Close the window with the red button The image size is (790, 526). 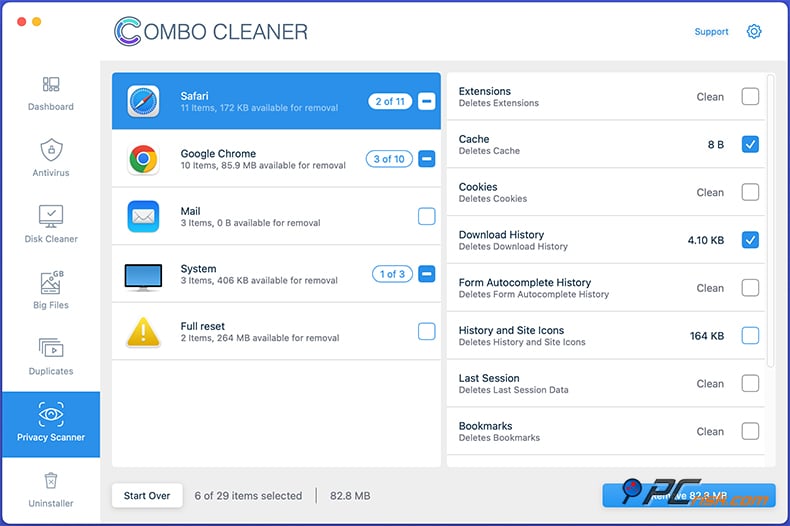[x=22, y=21]
